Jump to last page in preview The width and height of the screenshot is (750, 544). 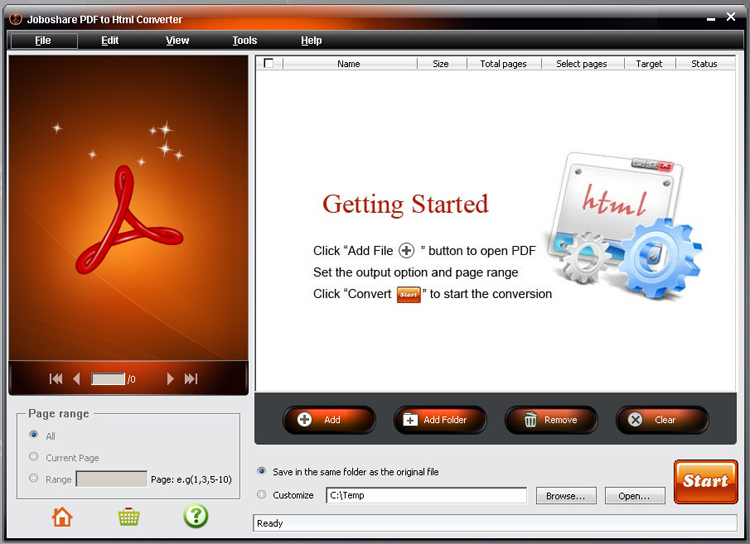pos(191,379)
